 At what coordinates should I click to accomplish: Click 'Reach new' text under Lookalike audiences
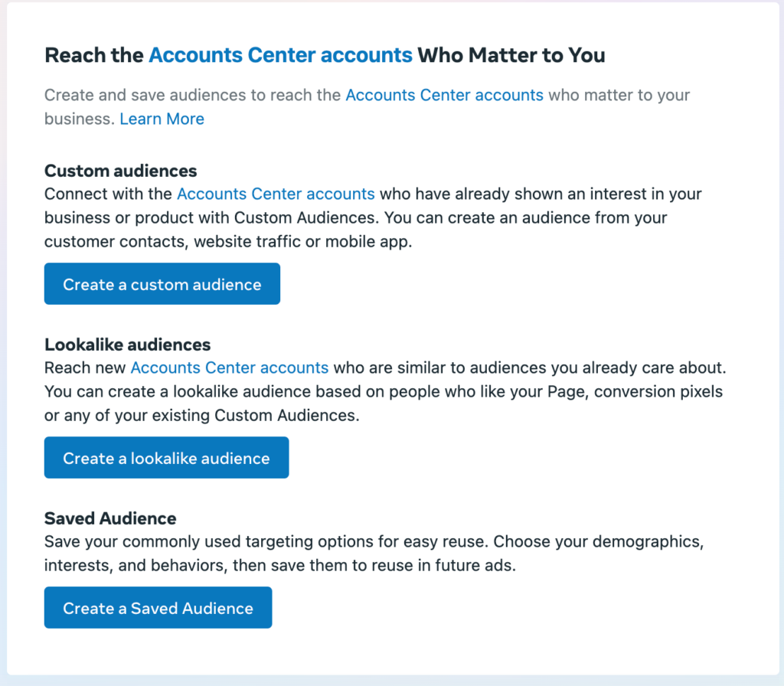pyautogui.click(x=84, y=367)
